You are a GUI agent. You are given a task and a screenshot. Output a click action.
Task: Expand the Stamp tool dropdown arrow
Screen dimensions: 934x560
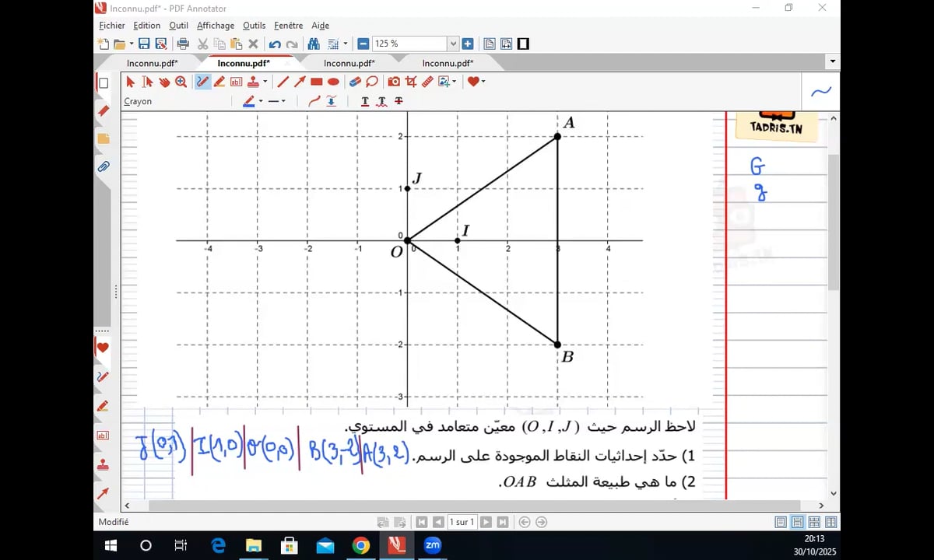(265, 82)
